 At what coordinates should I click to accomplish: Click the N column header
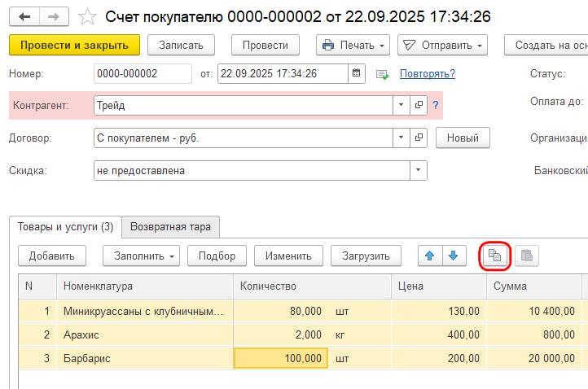[x=37, y=286]
